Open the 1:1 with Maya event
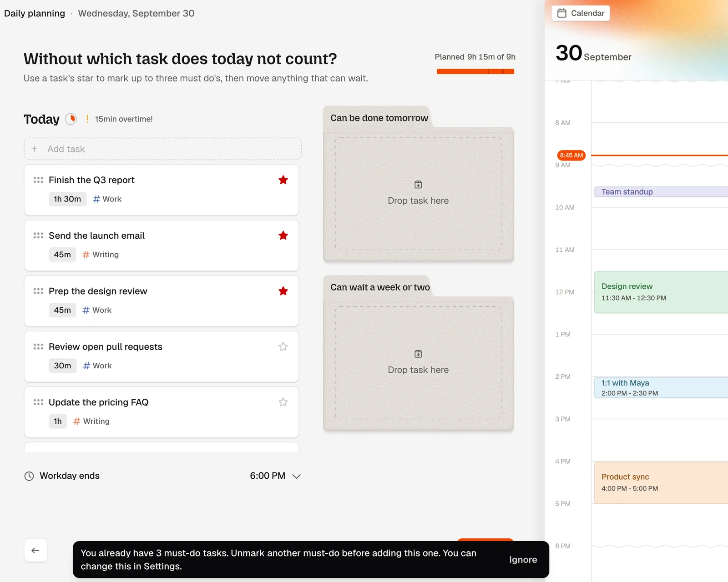 tap(661, 387)
